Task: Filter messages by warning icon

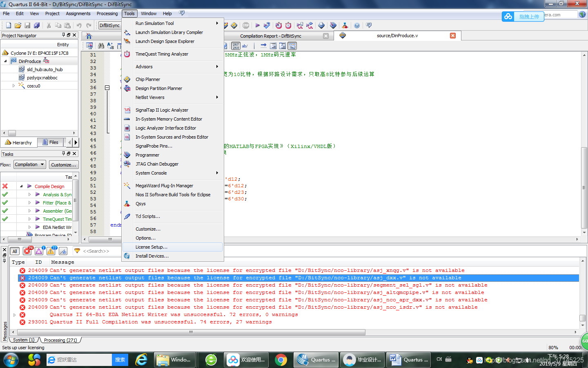Action: coord(51,251)
